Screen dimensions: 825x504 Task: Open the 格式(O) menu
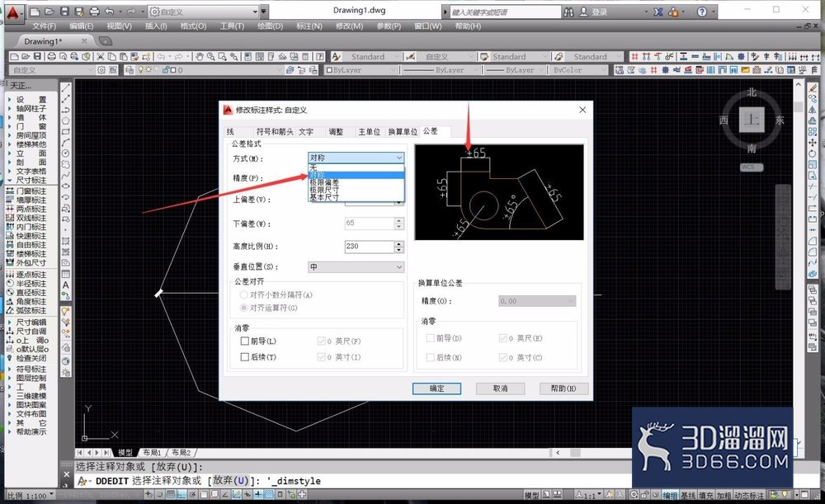point(193,26)
